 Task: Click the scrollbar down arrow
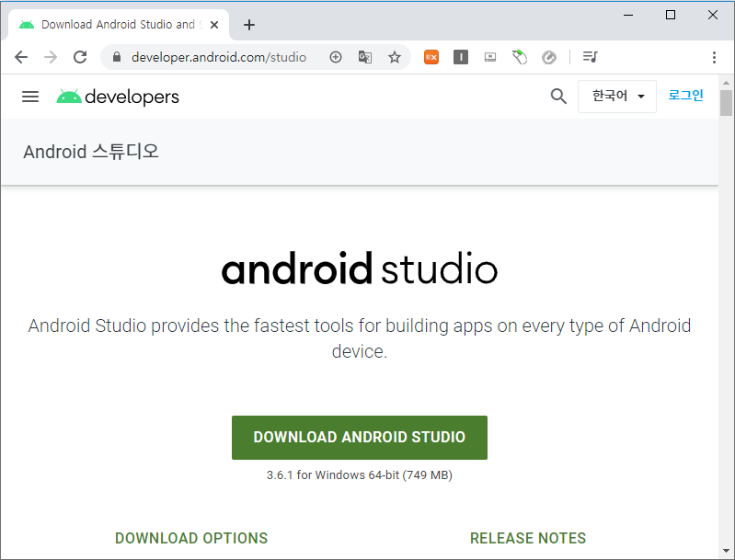[726, 551]
